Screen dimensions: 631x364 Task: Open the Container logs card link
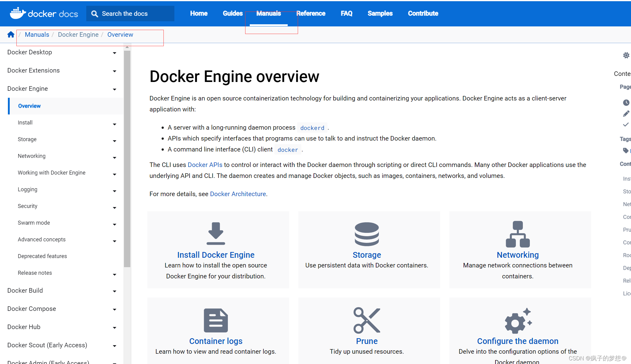point(216,341)
